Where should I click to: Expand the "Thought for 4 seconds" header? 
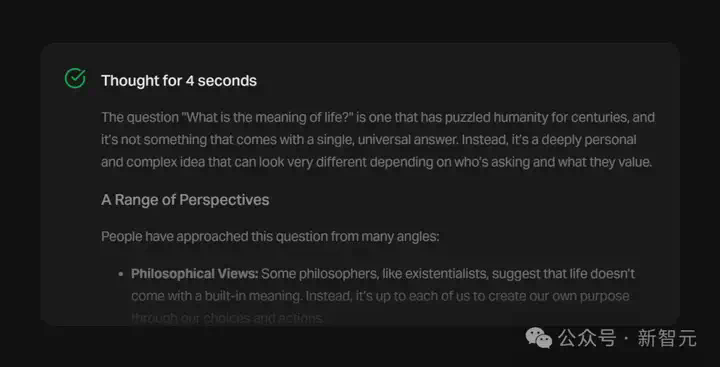179,81
